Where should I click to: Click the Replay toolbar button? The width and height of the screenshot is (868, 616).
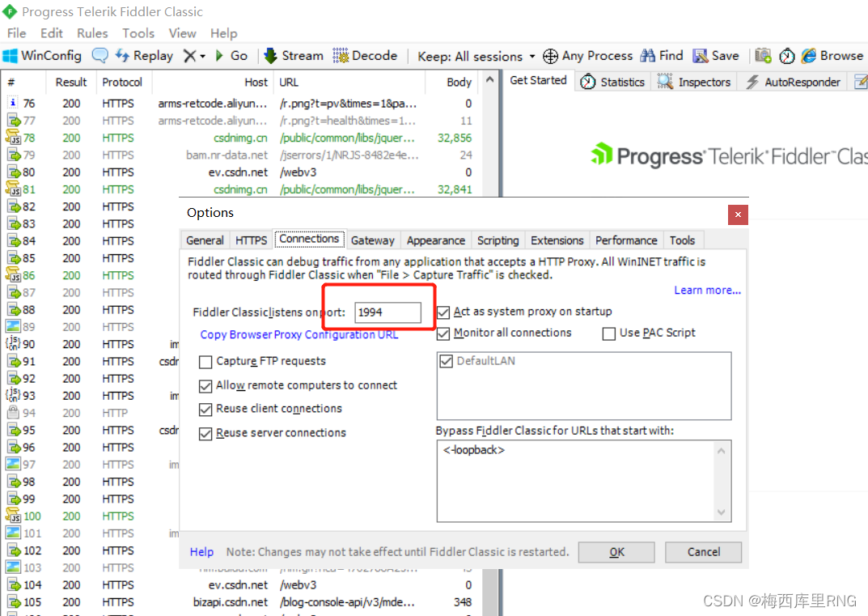coord(144,56)
